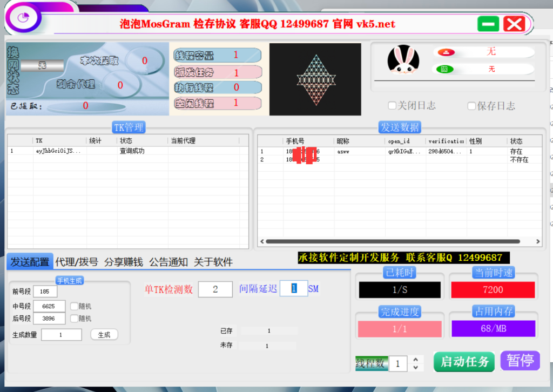
Task: Click the 生成 button
Action: tap(104, 335)
